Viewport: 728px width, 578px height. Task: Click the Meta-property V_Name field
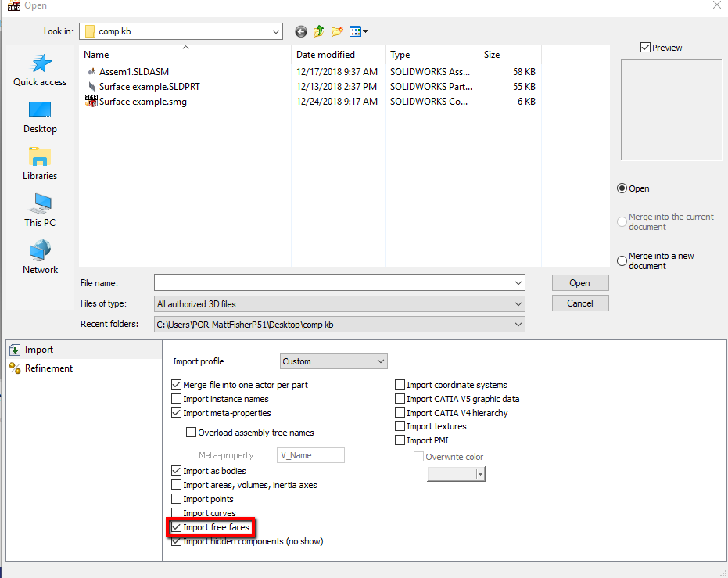coord(310,455)
